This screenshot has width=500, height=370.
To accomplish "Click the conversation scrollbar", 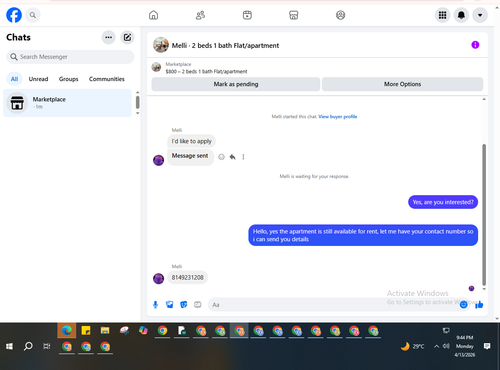I will pos(484,215).
